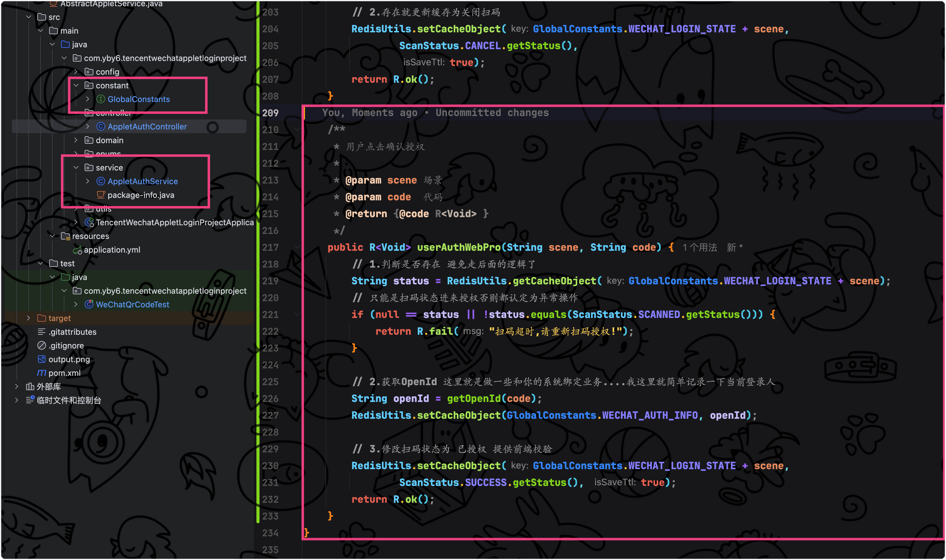Viewport: 946px width, 560px height.
Task: Fold the Javadoc comment at line 210
Action: point(297,130)
